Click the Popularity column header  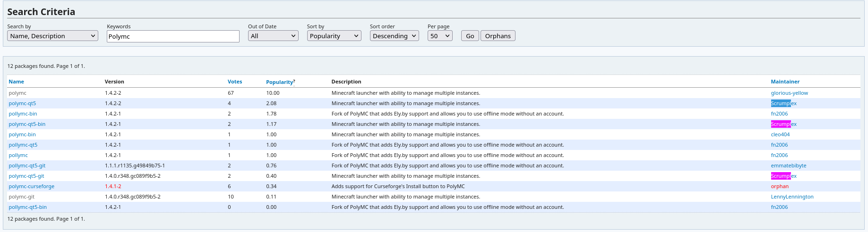pyautogui.click(x=279, y=82)
